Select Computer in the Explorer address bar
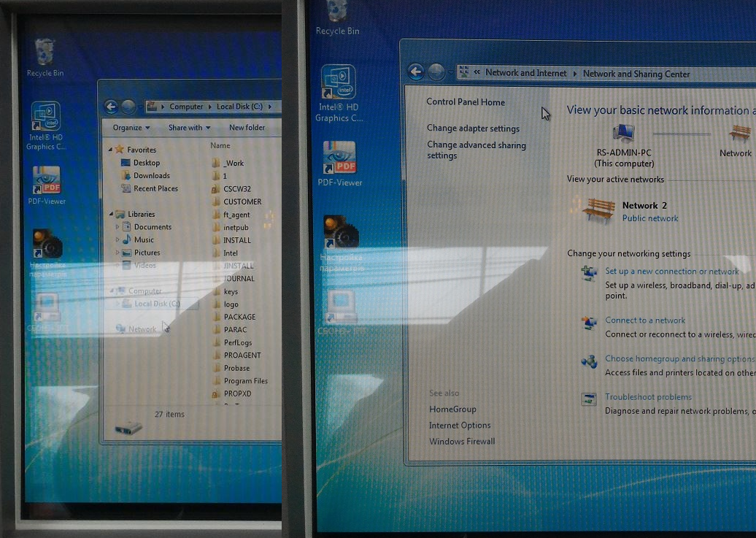 [186, 107]
